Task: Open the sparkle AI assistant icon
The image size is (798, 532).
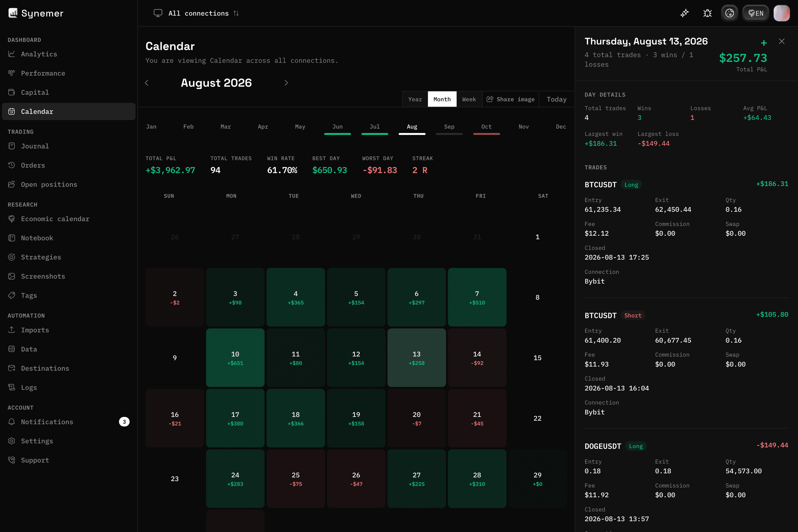Action: (x=685, y=13)
